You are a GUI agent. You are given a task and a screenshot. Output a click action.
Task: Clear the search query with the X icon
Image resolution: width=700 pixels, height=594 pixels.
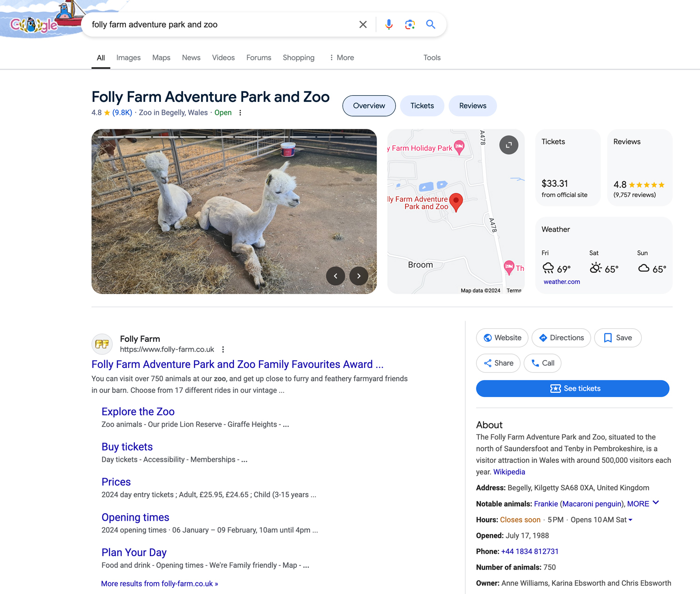point(363,24)
